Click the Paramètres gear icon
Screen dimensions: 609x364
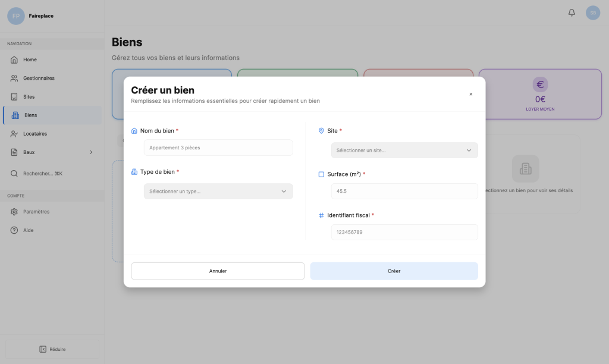14,212
